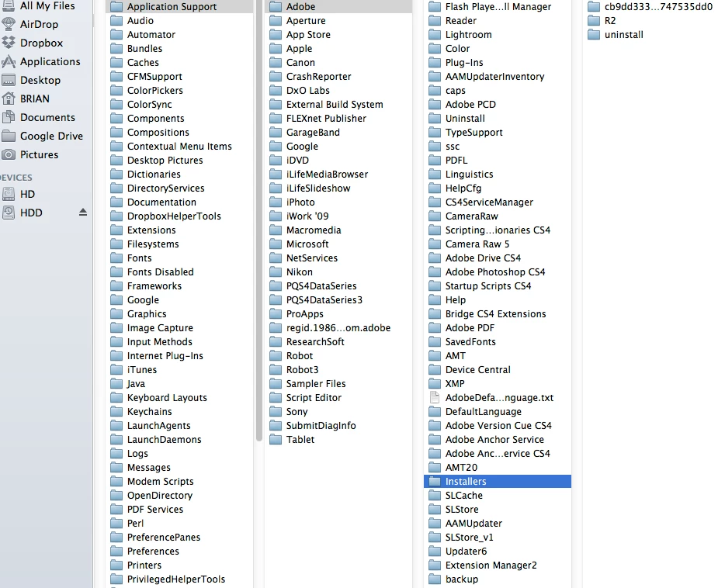Image resolution: width=725 pixels, height=588 pixels.
Task: Click the HD drive icon
Action: click(x=9, y=194)
